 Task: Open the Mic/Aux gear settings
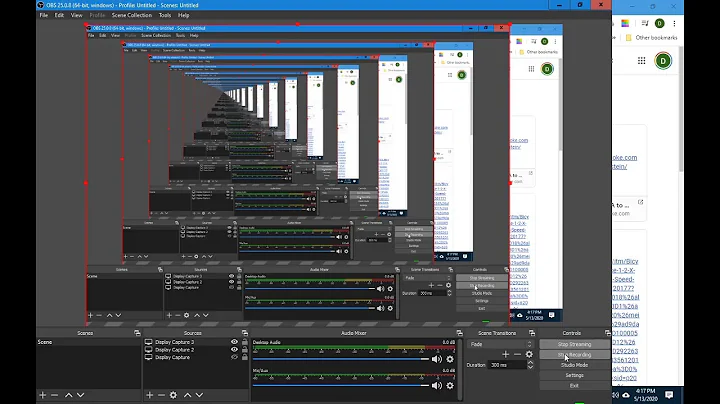click(x=450, y=386)
